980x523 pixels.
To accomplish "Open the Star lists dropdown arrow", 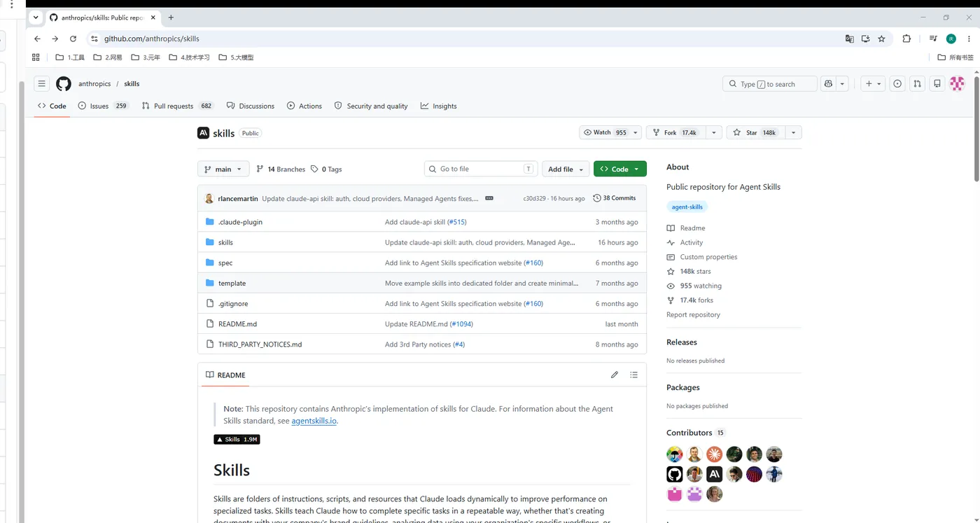I will pos(793,132).
